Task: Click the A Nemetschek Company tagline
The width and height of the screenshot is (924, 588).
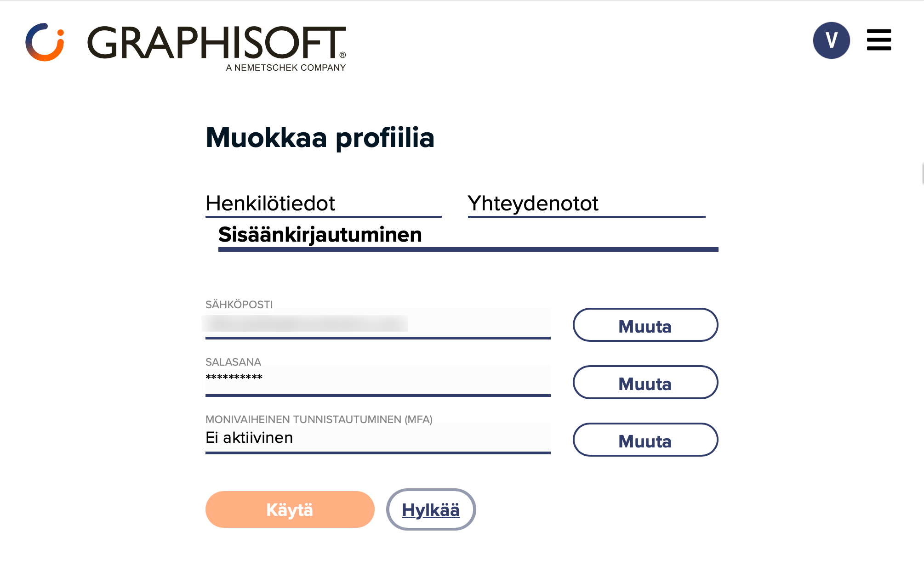Action: (285, 68)
